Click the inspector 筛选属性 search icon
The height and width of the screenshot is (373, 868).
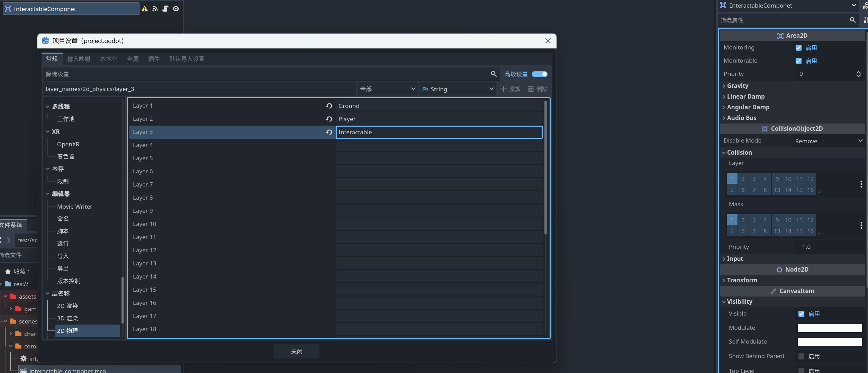(x=852, y=20)
